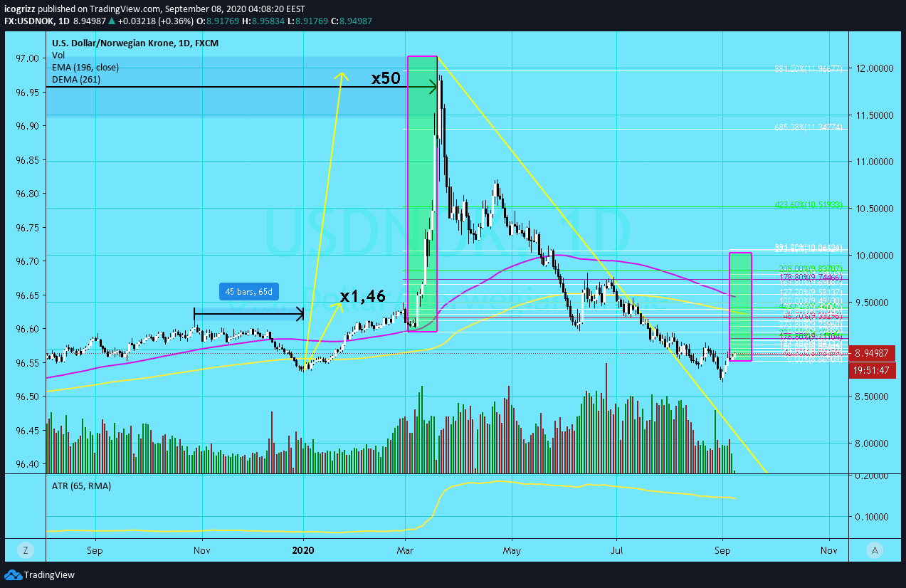The image size is (906, 588).
Task: Select the green position box at September 2020
Action: (741, 306)
